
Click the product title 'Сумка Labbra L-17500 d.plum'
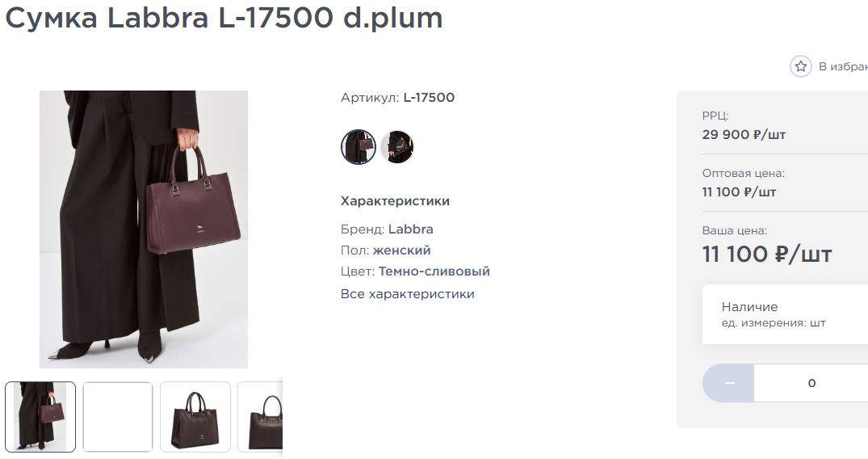pyautogui.click(x=224, y=18)
